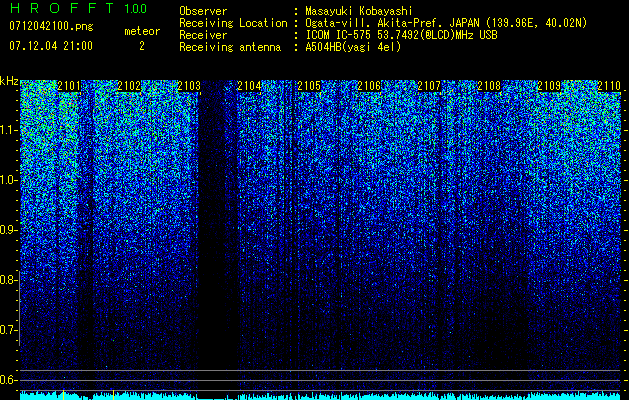Click the 0.6 frequency axis label
Image resolution: width=629 pixels, height=400 pixels.
click(x=8, y=380)
